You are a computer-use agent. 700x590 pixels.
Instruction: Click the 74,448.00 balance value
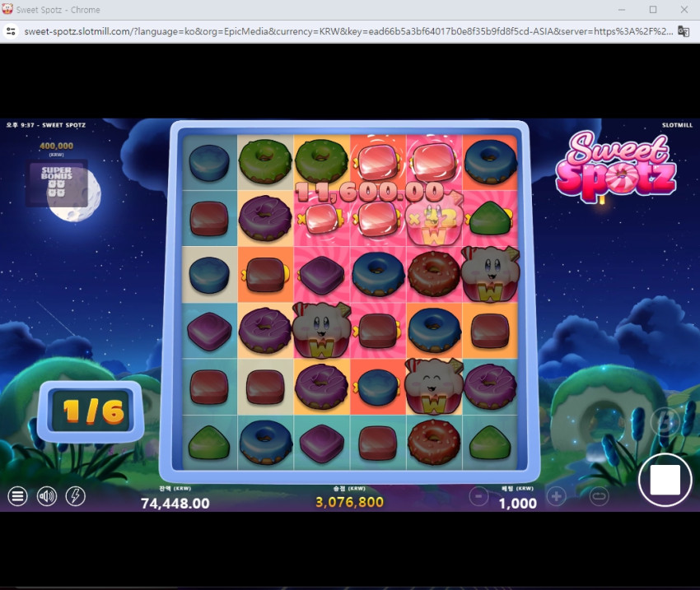point(175,504)
